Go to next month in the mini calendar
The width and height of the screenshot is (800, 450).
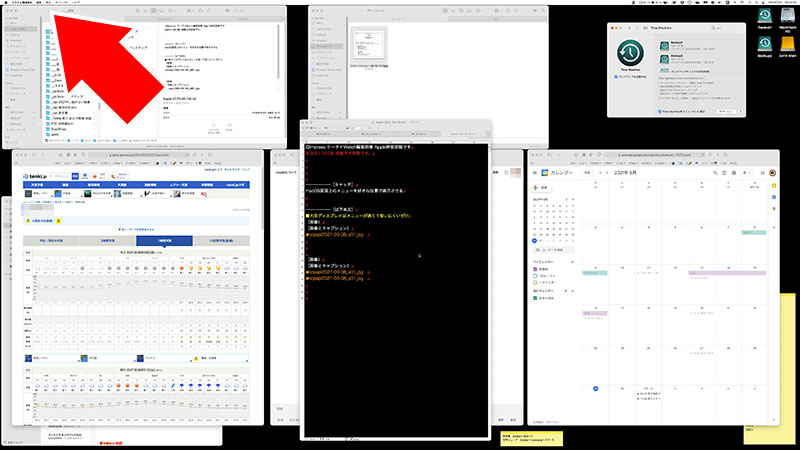coord(572,199)
